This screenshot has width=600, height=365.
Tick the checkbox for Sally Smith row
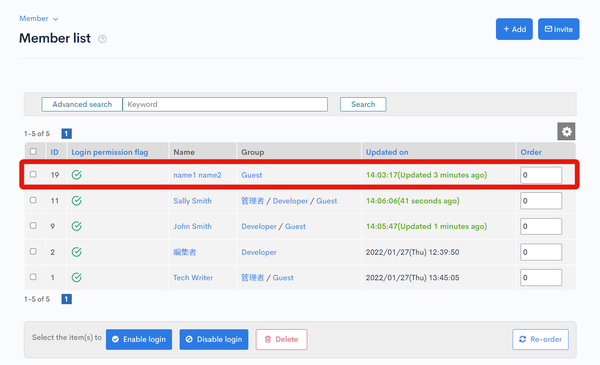(x=33, y=200)
